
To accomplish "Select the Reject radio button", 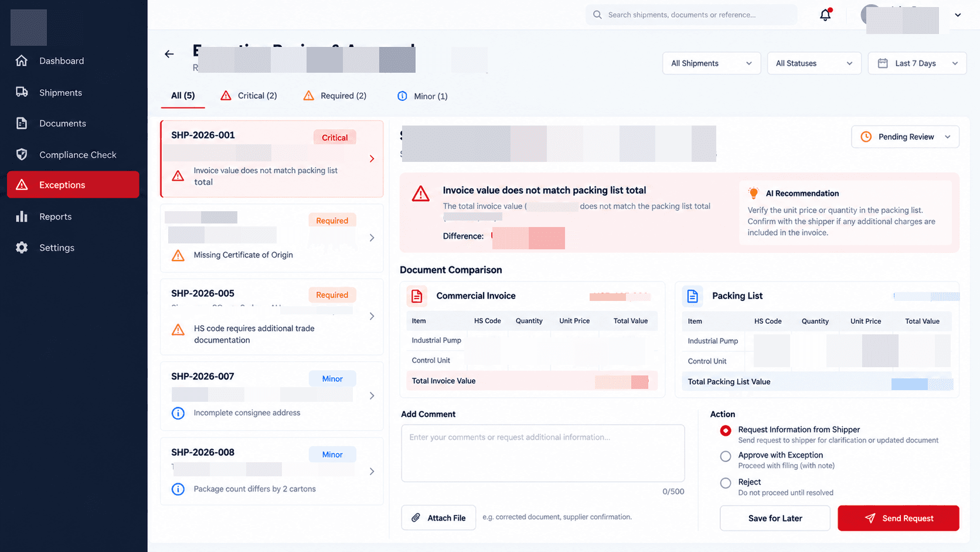I will (726, 483).
